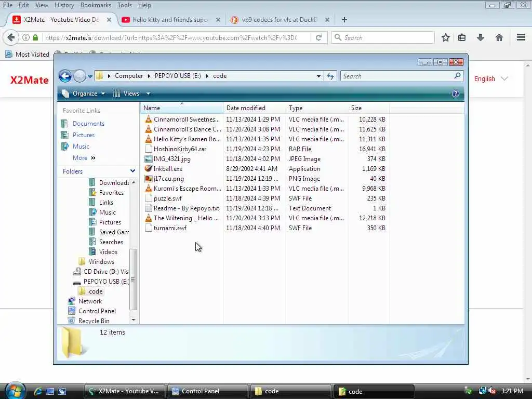This screenshot has width=532, height=399.
Task: Click the magnifier icon in the Explorer search box
Action: pos(457,76)
